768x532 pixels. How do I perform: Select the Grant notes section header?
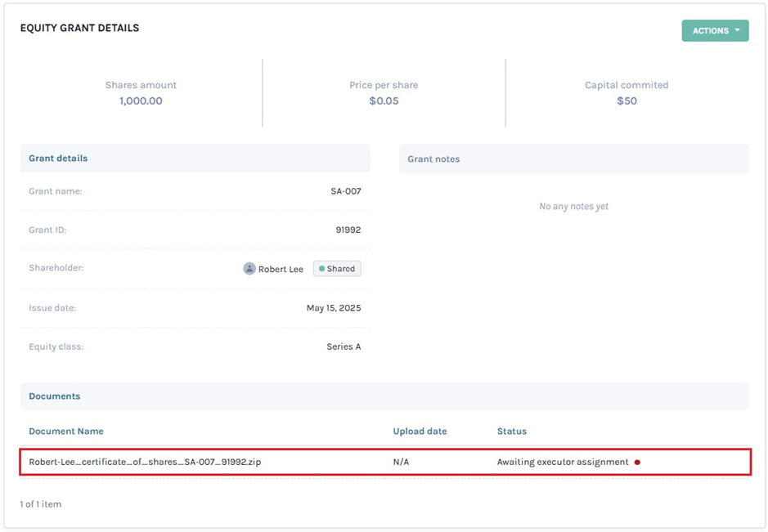[x=433, y=159]
